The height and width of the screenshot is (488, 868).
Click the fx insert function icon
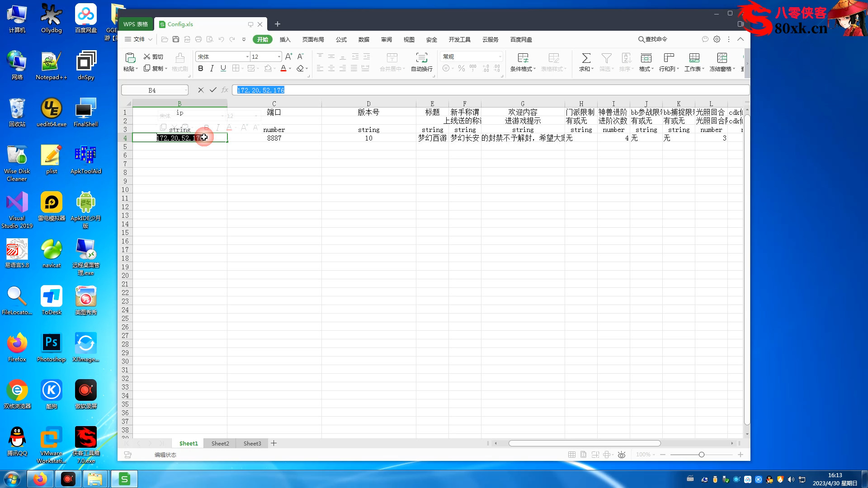click(x=225, y=90)
